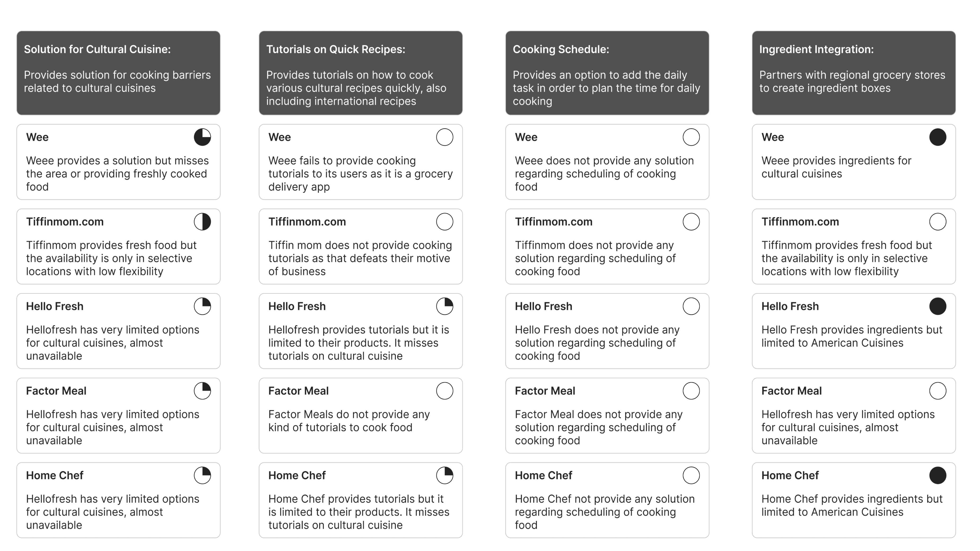Click the empty circle in Factor Meal's Ingredient Integration card
The image size is (980, 551).
point(937,391)
